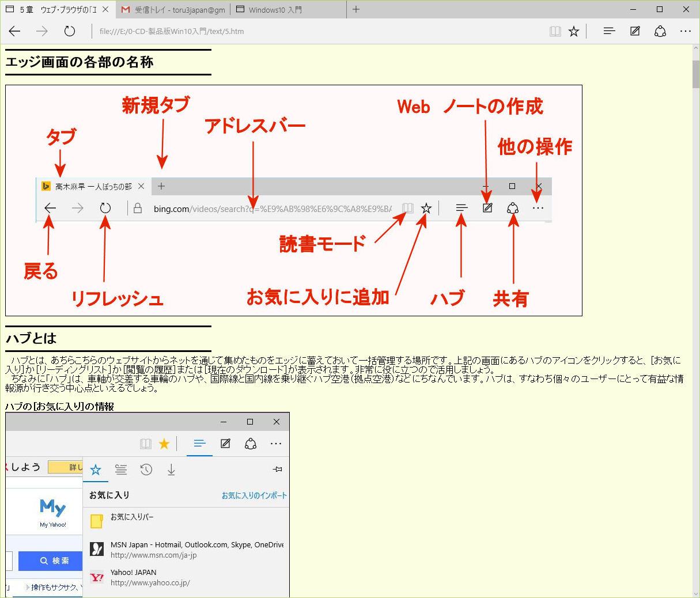Select the "5章 ウェブ・ブラウザの" tab
700x598 pixels.
click(52, 10)
